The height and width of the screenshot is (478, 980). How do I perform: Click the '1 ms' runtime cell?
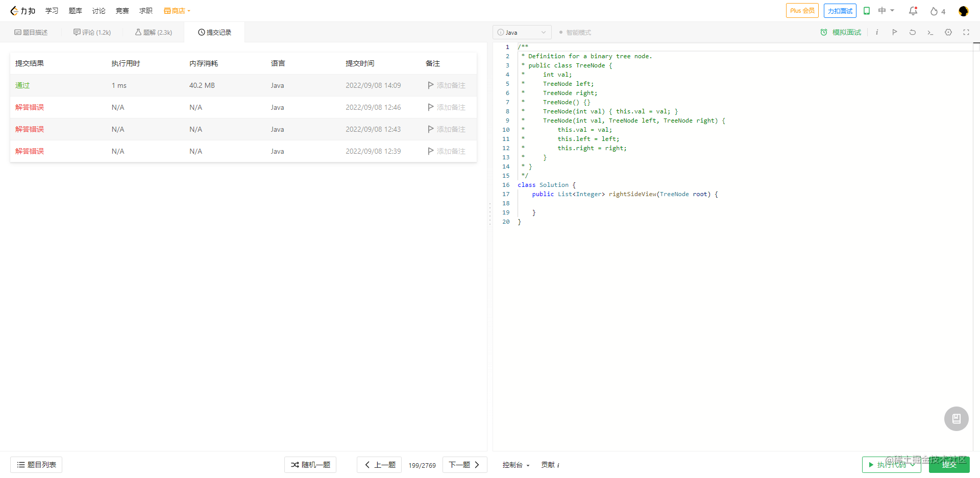click(x=119, y=85)
